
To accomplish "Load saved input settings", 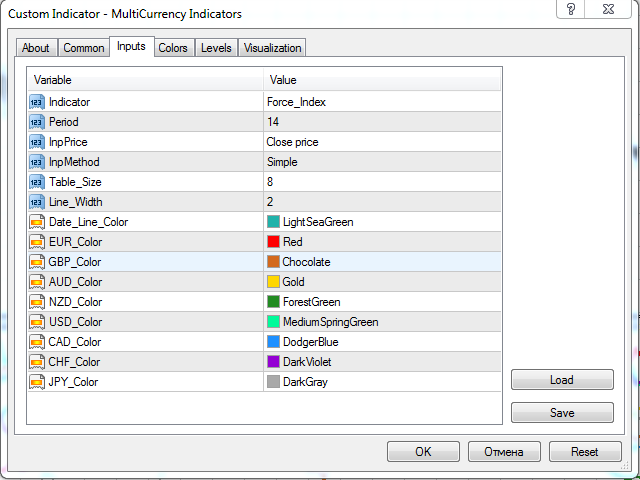I will 562,380.
